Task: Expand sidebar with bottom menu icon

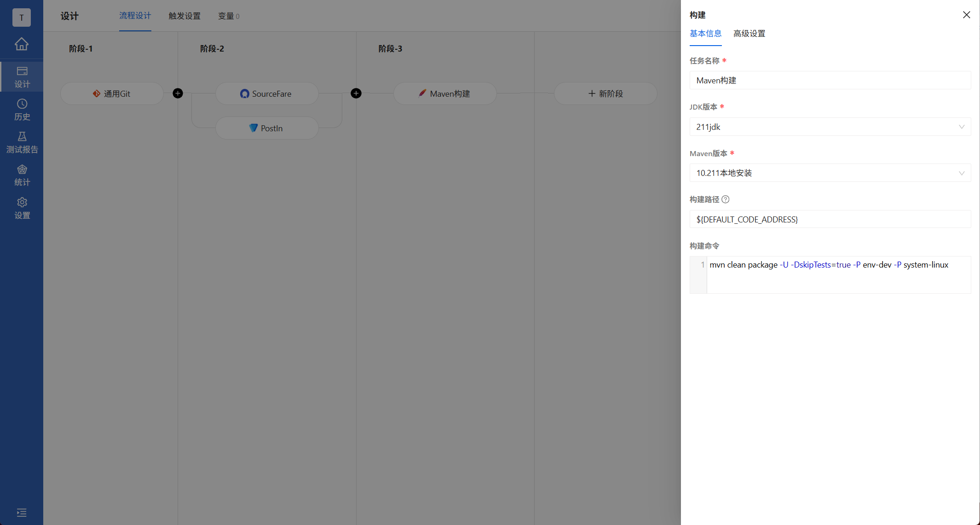Action: click(x=22, y=513)
